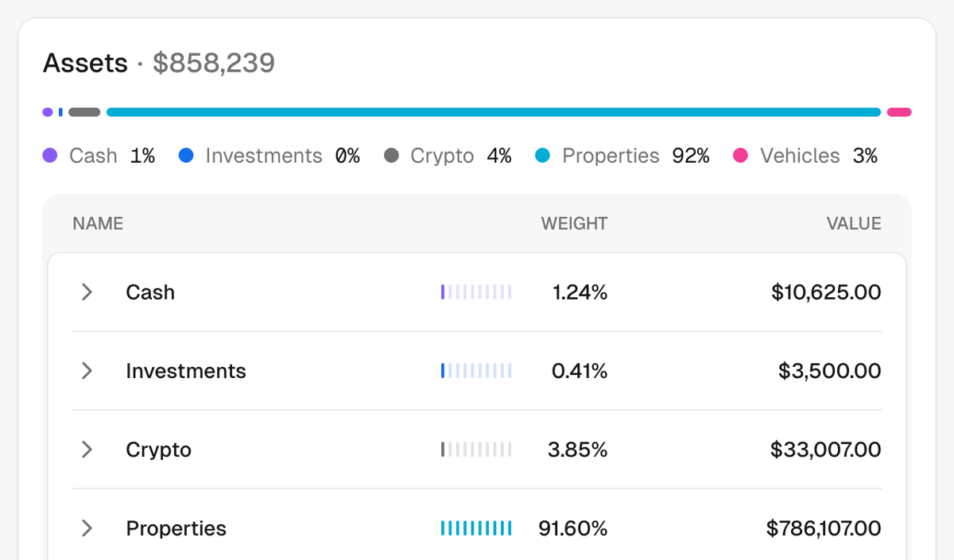Click the Assets title heading
Image resolution: width=954 pixels, height=560 pixels.
85,63
